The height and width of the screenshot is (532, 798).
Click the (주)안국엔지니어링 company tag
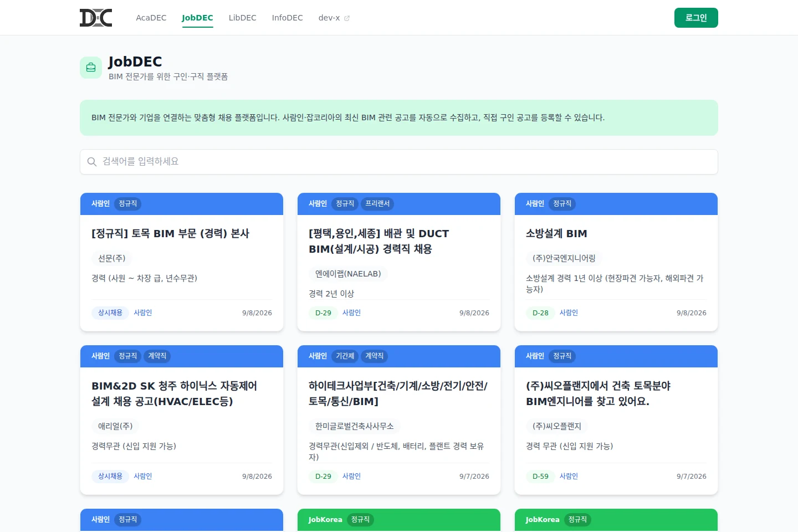tap(564, 258)
